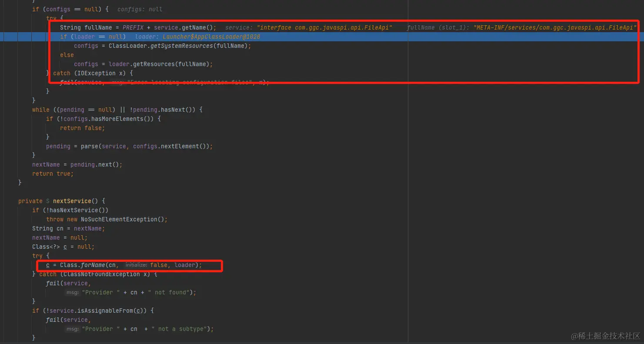Viewport: 644px width, 344px height.
Task: Click the isAssignableFrom method call
Action: click(105, 311)
